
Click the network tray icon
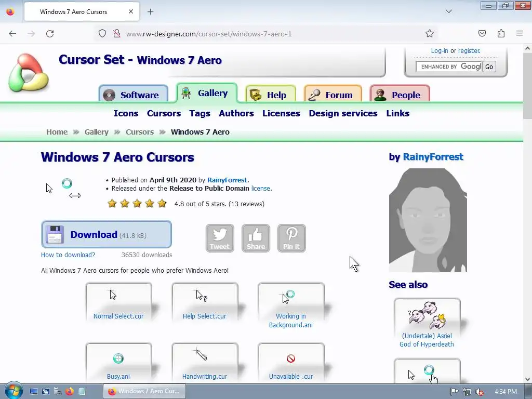click(x=467, y=392)
